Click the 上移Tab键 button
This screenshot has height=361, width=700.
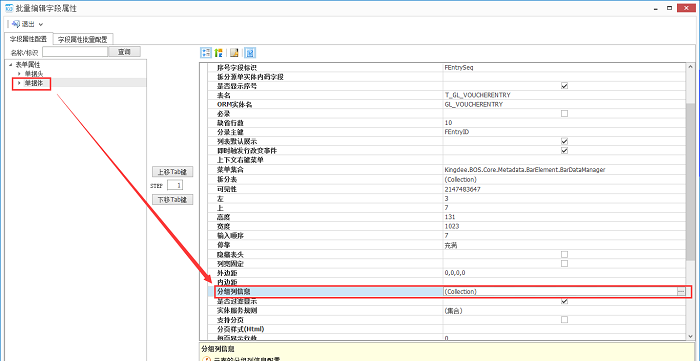click(x=172, y=172)
